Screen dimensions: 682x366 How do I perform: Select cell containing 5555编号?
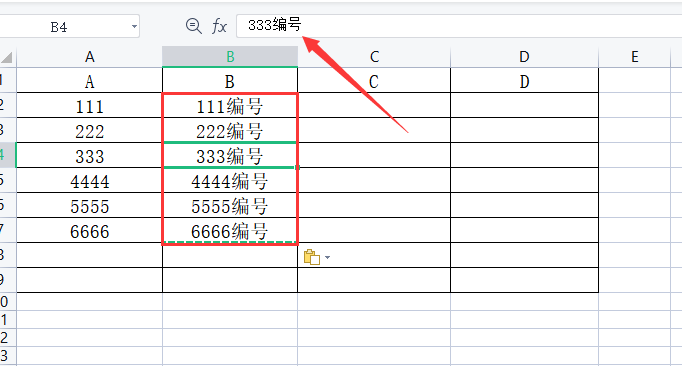pos(230,205)
